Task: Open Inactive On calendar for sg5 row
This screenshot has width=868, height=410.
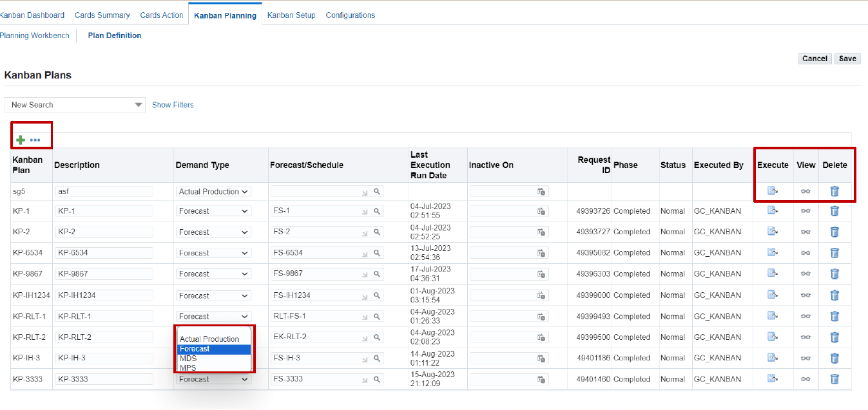Action: [x=541, y=191]
